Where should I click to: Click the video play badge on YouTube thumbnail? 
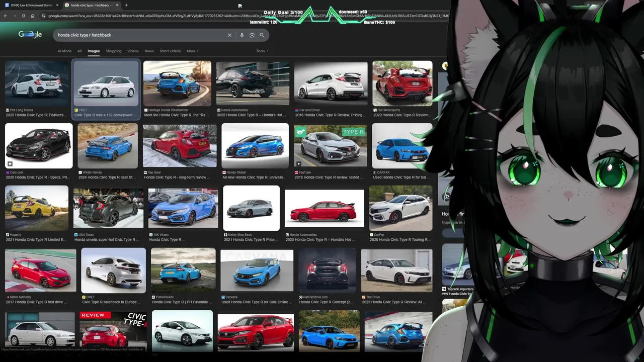pyautogui.click(x=298, y=163)
